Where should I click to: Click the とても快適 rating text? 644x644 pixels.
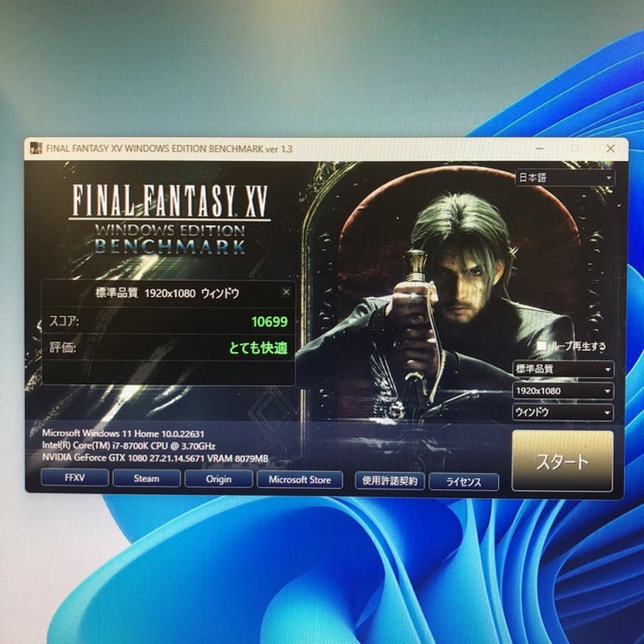[258, 348]
